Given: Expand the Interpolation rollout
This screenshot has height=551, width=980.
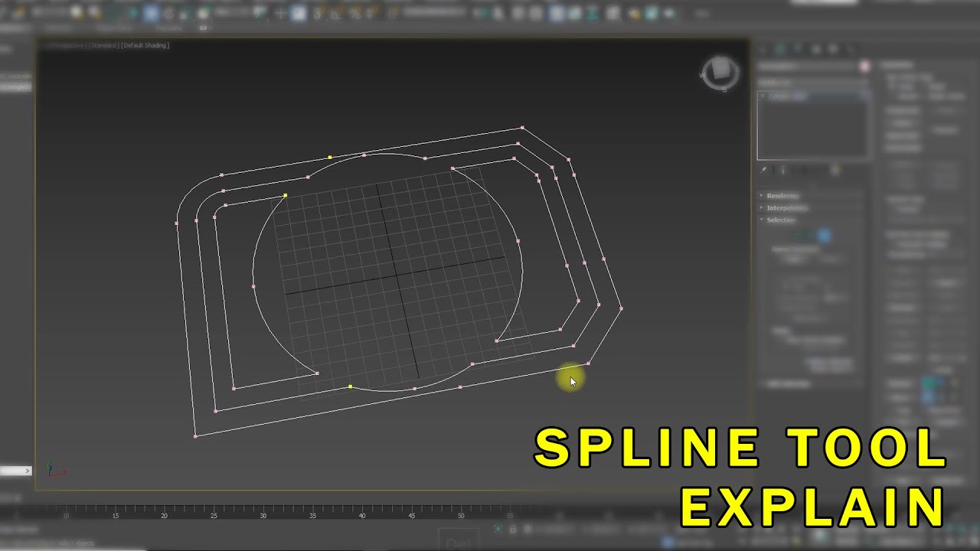Looking at the screenshot, I should 787,208.
